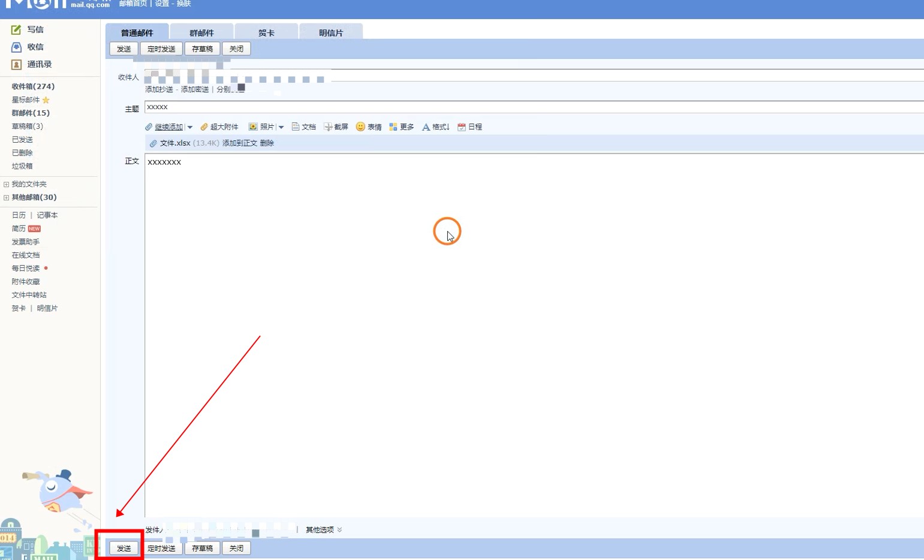Expand 其他选项 other options
Screen dimensions: 924x560
(x=324, y=530)
